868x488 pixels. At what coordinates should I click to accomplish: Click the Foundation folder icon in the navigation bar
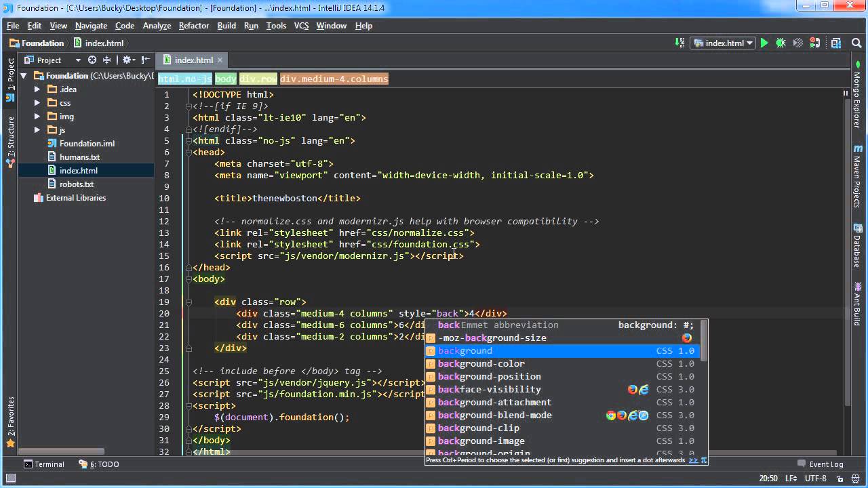(14, 43)
